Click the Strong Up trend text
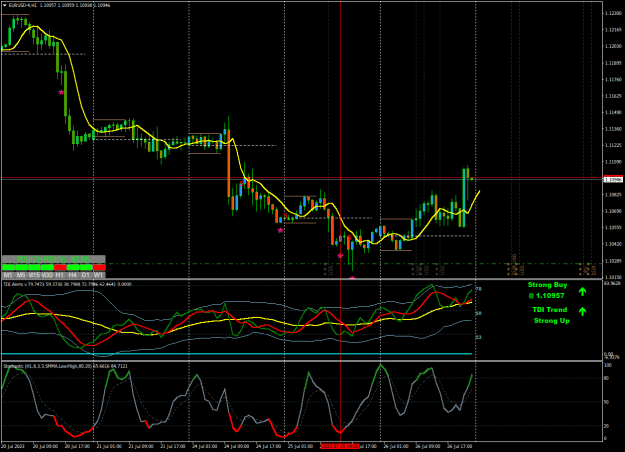The height and width of the screenshot is (452, 625). [x=551, y=321]
